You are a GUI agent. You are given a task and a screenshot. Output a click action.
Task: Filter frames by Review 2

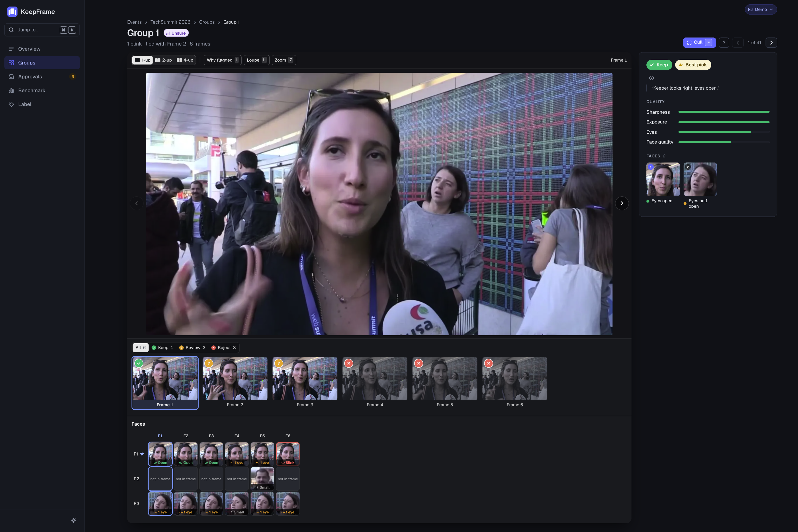tap(192, 347)
